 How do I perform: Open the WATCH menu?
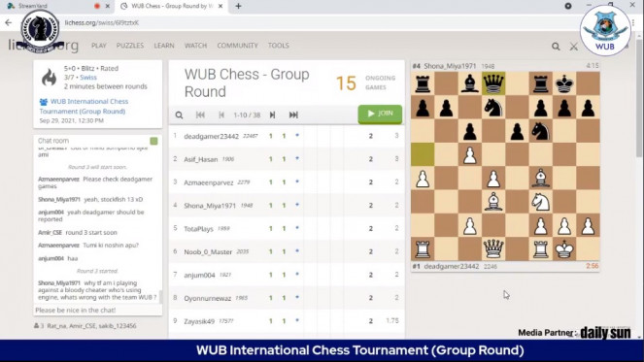tap(195, 46)
